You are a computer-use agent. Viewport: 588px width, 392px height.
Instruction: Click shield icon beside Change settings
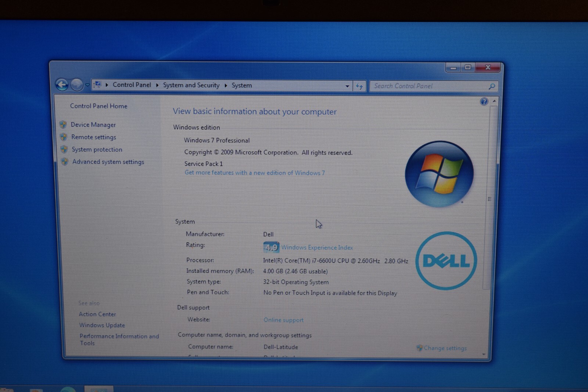click(419, 348)
